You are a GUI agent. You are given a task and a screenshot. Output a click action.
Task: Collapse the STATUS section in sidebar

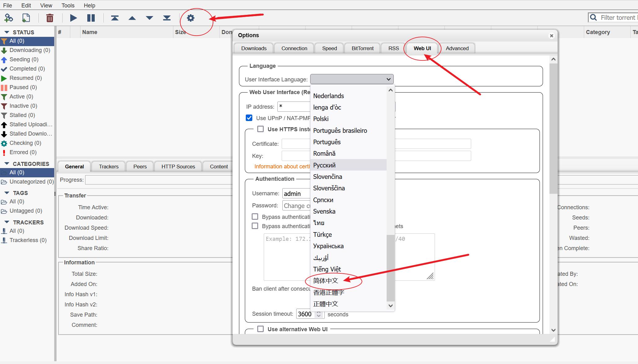click(x=7, y=32)
